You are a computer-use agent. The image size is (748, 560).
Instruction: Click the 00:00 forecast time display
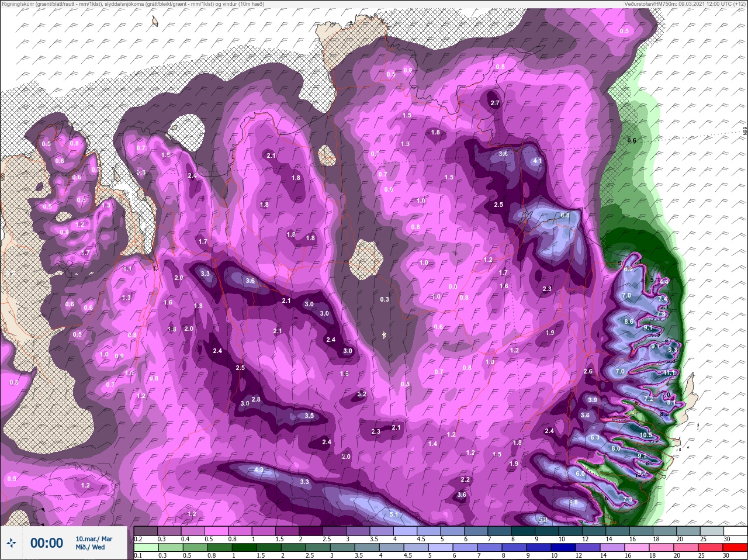coord(47,543)
